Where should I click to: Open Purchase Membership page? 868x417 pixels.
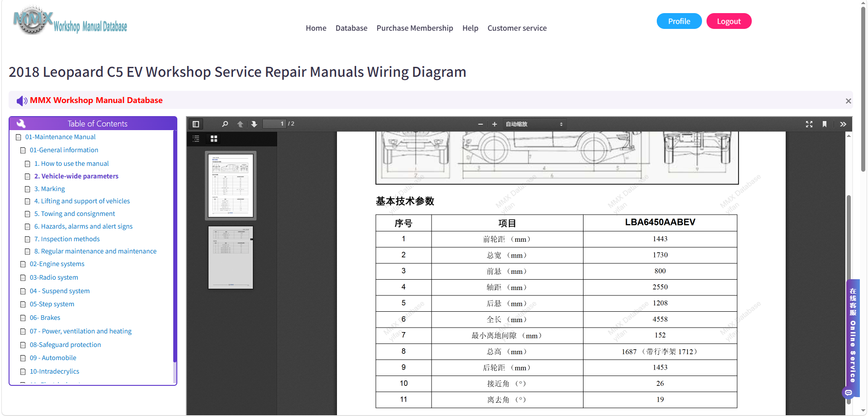[x=415, y=28]
